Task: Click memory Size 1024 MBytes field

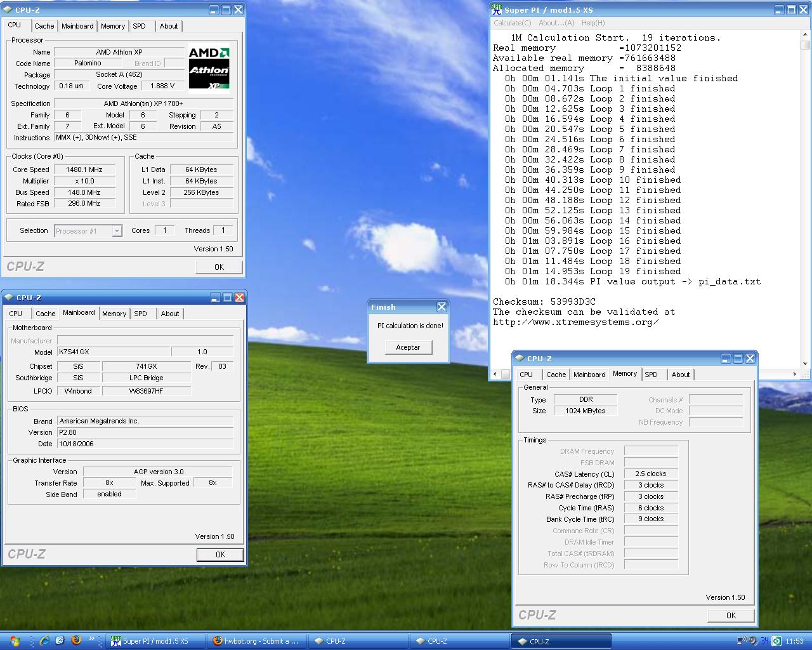Action: coord(586,411)
